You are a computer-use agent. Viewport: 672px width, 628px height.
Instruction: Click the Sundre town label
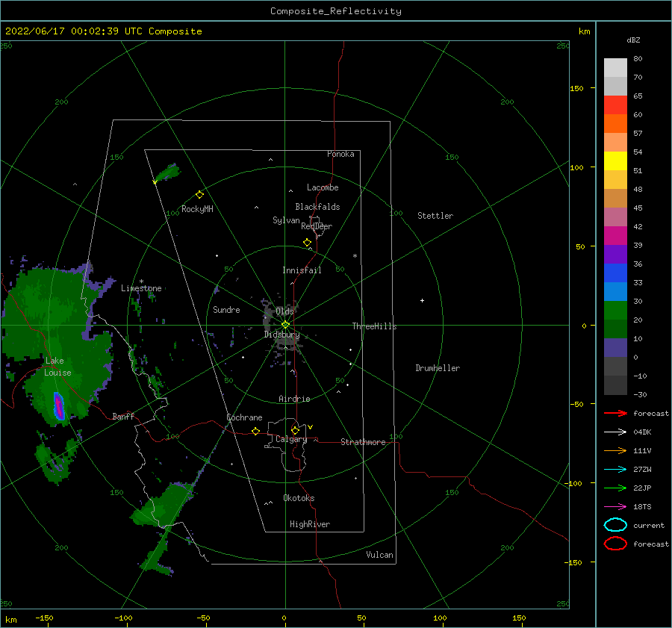(x=226, y=309)
